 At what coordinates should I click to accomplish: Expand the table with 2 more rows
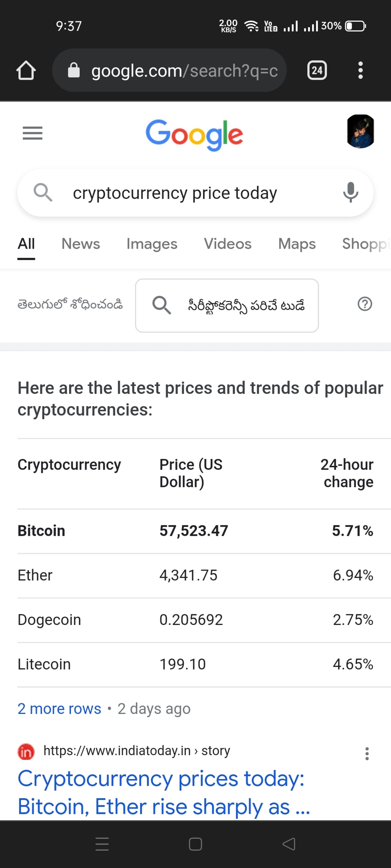coord(59,709)
